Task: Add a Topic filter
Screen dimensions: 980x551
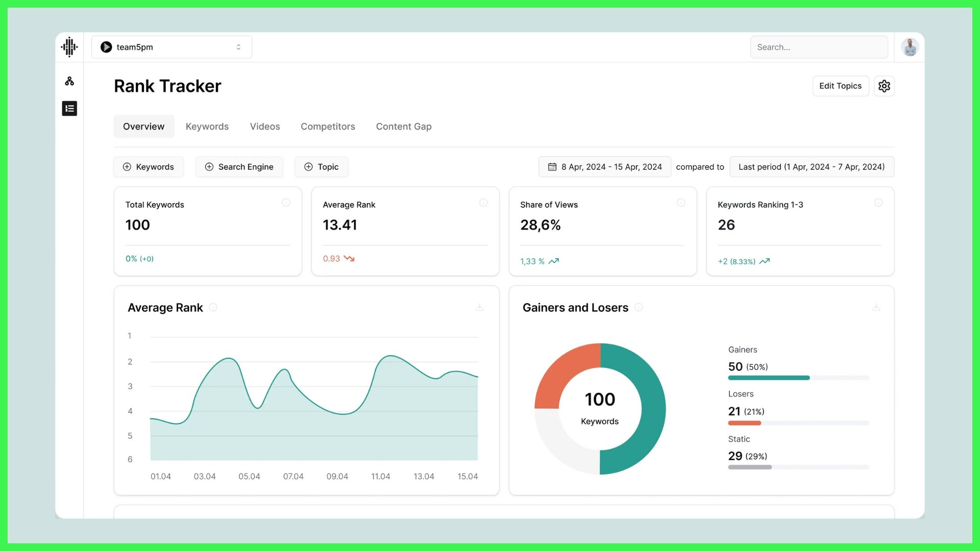Action: coord(321,167)
